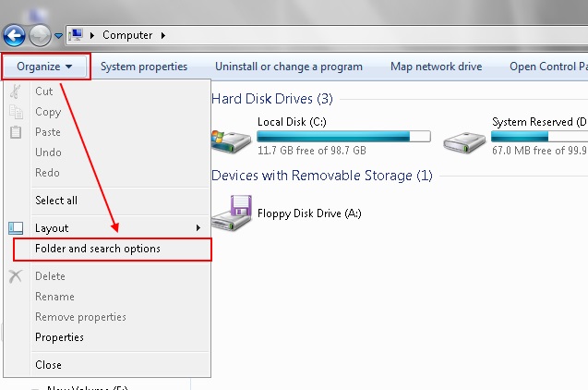Click the Back navigation arrow button

[x=14, y=36]
